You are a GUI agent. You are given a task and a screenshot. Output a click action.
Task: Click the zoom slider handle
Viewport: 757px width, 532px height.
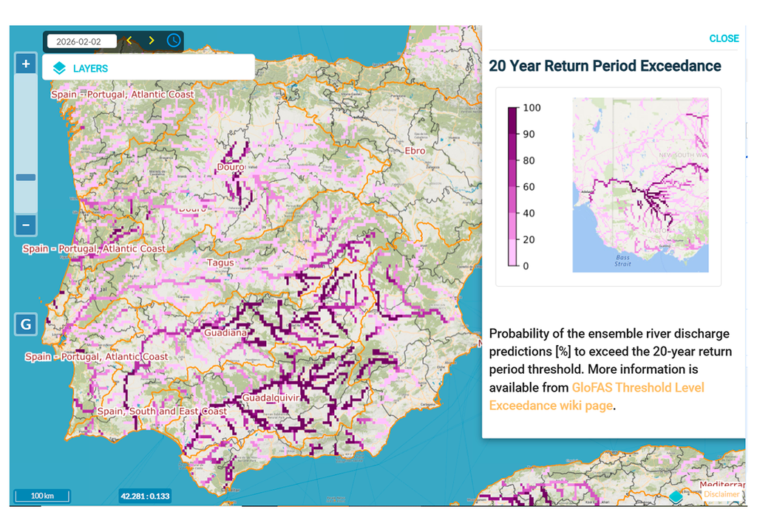[26, 177]
